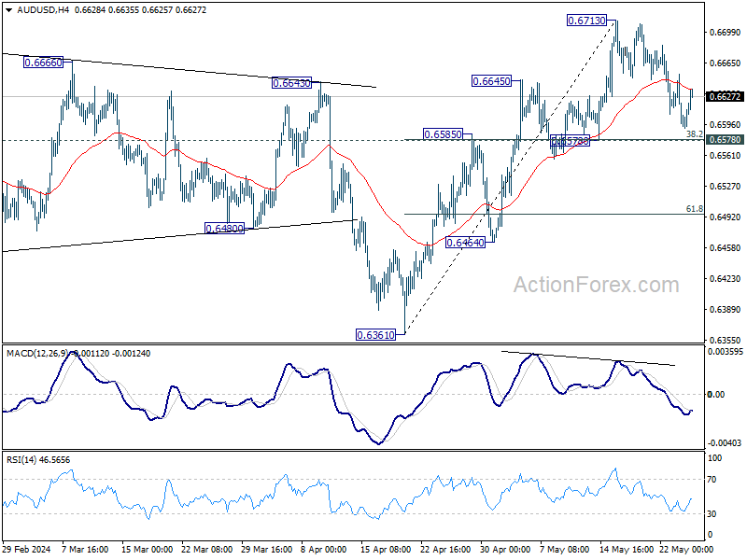This screenshot has height=560, width=747.
Task: Click the 0.64580 price axis value
Action: point(726,247)
